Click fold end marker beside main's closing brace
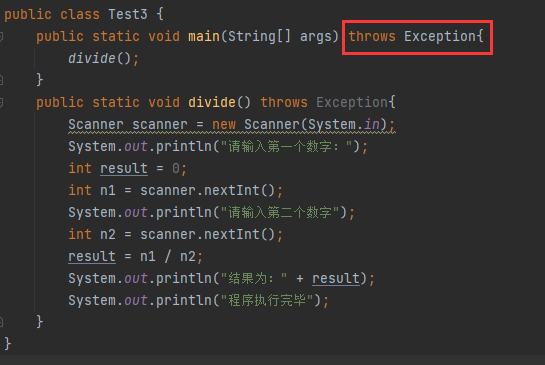 coord(1,80)
